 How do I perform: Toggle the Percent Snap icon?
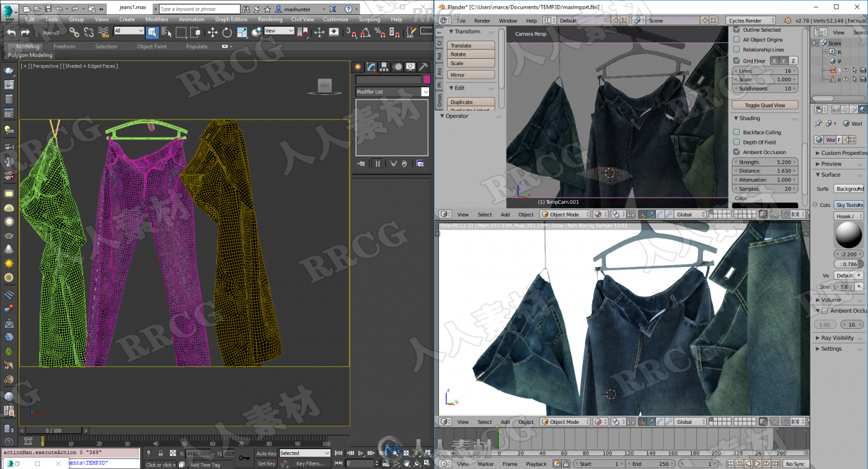[x=380, y=32]
